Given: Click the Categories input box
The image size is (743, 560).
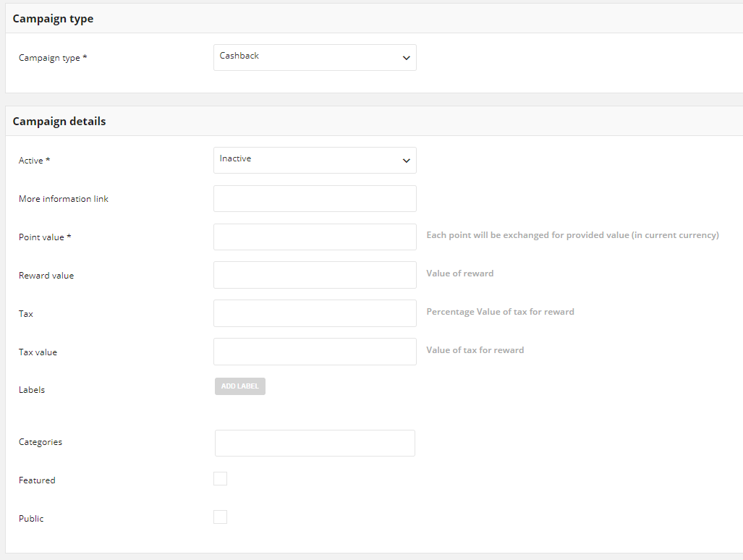Looking at the screenshot, I should pos(315,443).
